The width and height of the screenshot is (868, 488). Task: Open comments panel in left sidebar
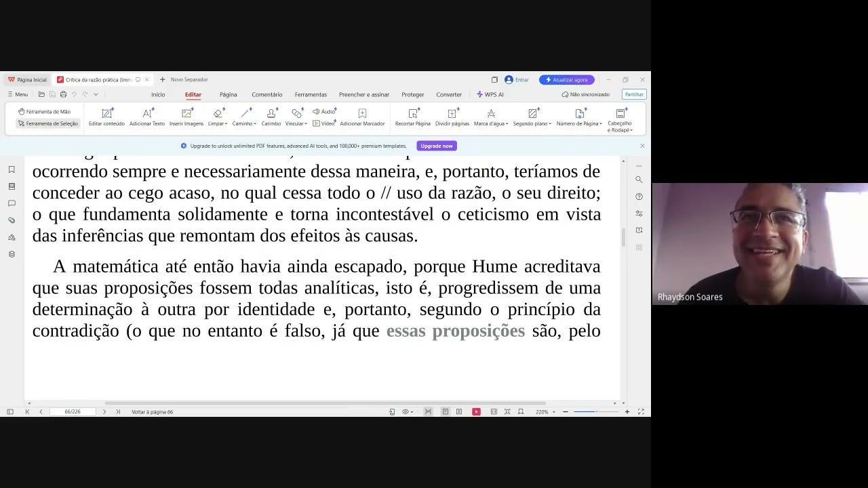tap(12, 203)
